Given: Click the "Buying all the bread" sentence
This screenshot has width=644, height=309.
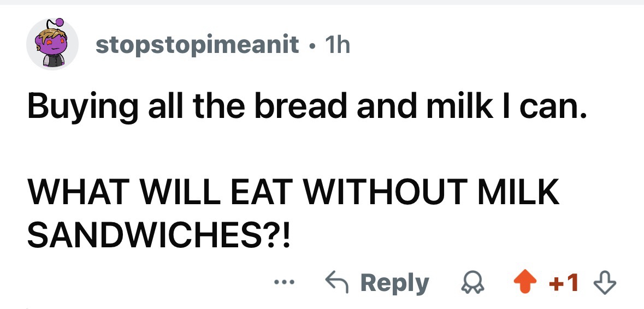Looking at the screenshot, I should click(306, 106).
